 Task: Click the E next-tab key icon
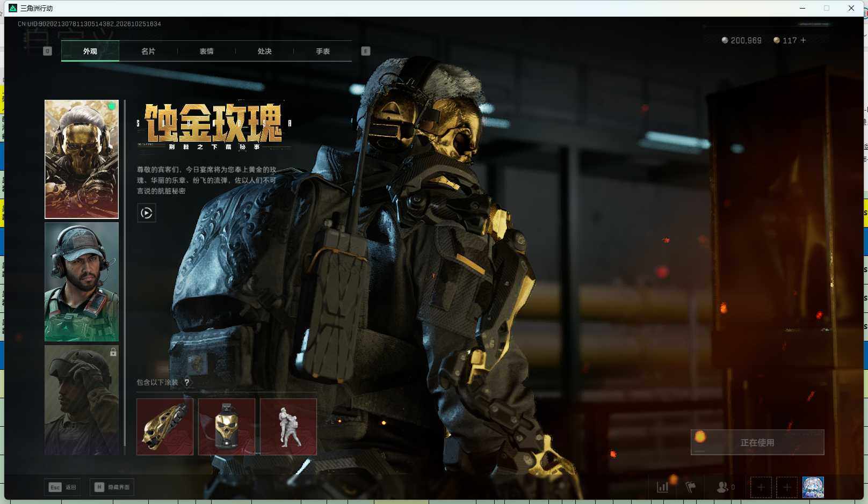pos(366,51)
